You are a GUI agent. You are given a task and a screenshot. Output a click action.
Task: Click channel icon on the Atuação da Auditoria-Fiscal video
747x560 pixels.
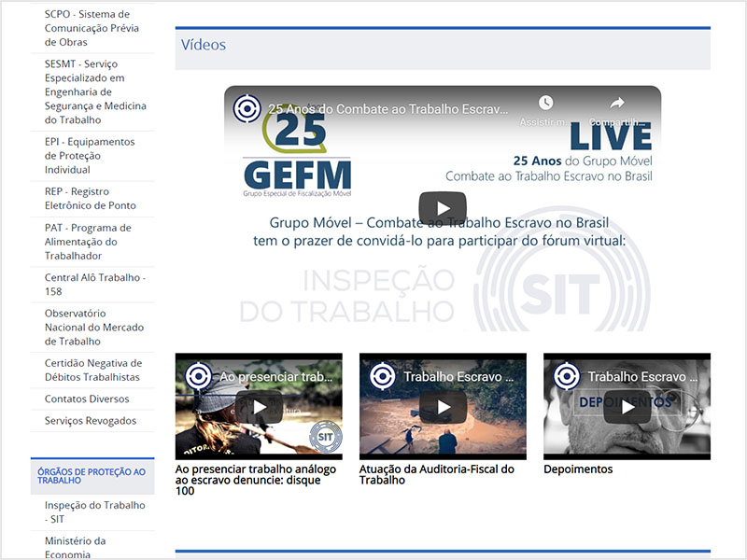pyautogui.click(x=383, y=376)
